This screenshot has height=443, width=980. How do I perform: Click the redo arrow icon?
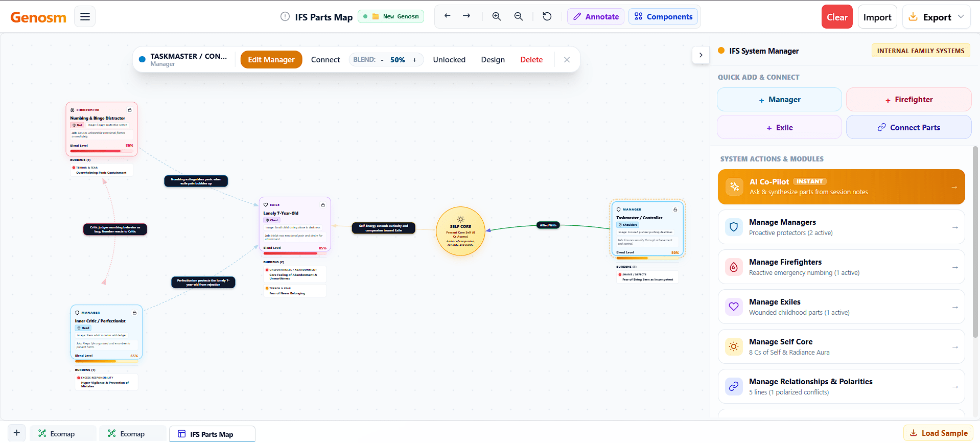pos(466,16)
